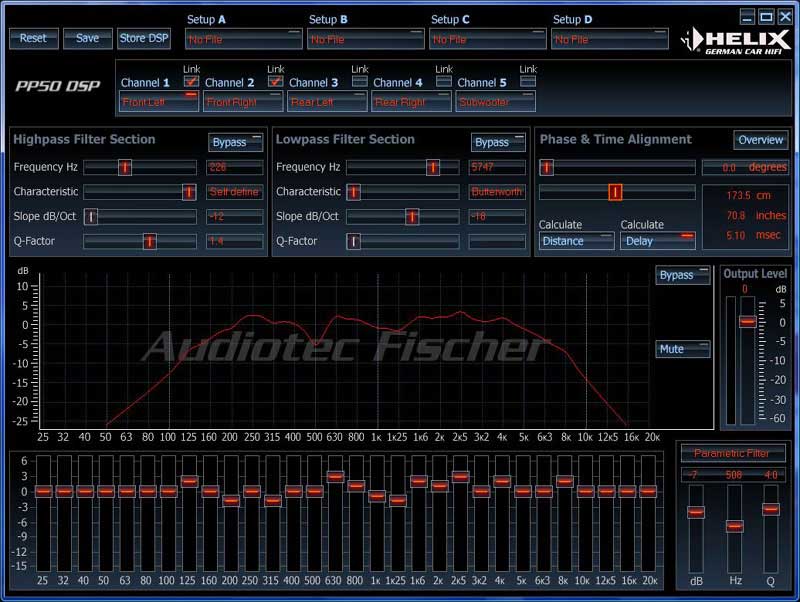Viewport: 800px width, 602px height.
Task: Click the Highpass Self define characteristic field
Action: click(x=235, y=192)
